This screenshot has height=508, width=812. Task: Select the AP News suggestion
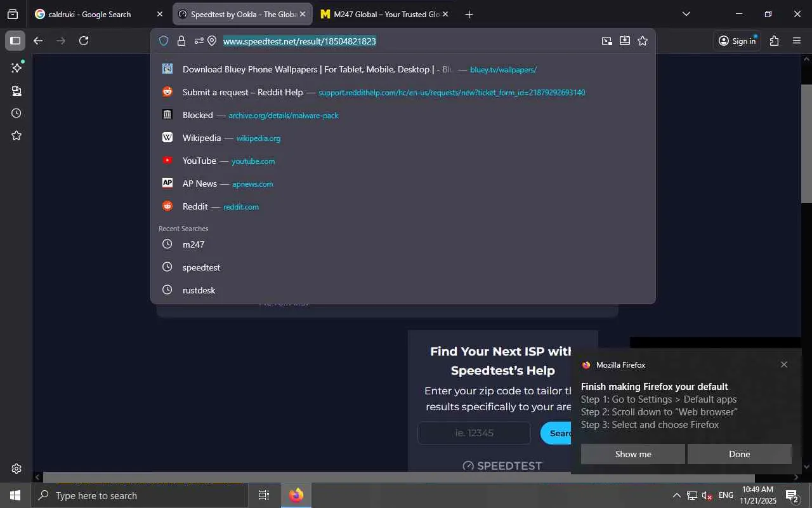tap(403, 184)
